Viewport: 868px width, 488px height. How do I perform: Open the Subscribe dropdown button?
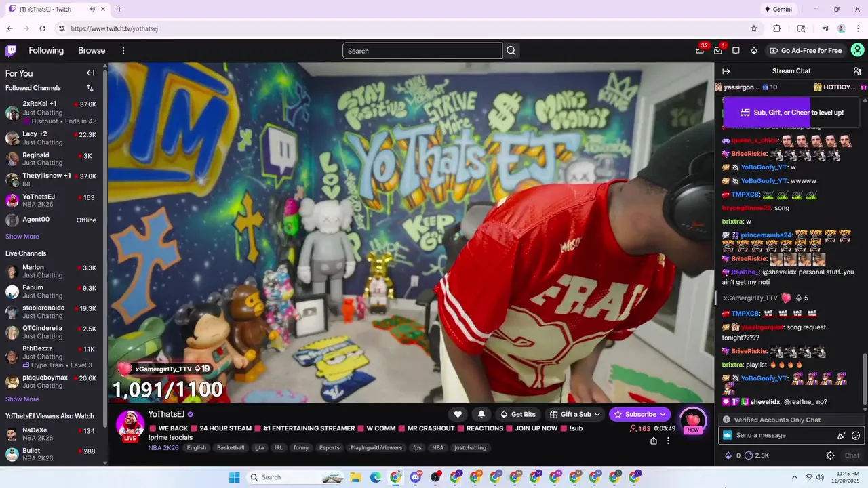640,414
